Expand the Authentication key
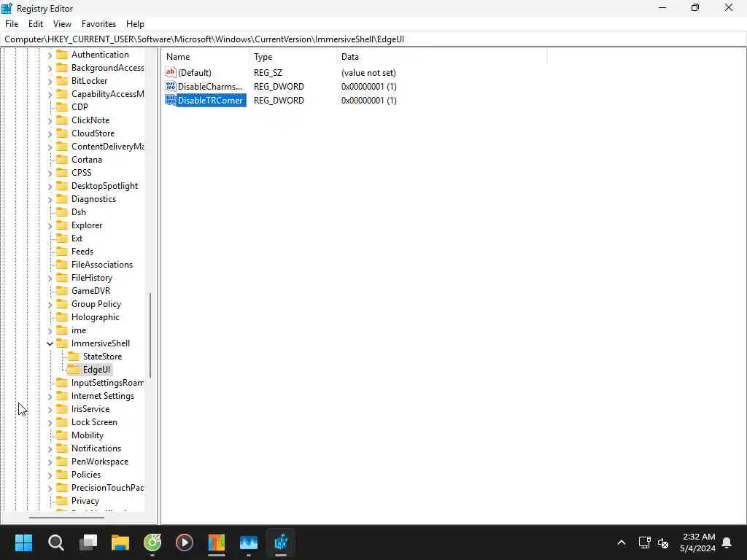This screenshot has height=560, width=747. click(50, 55)
